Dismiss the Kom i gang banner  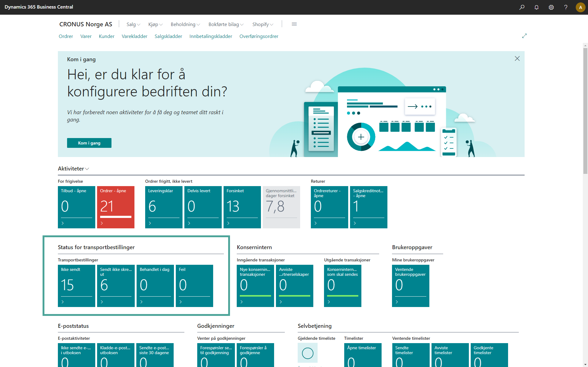(x=517, y=58)
